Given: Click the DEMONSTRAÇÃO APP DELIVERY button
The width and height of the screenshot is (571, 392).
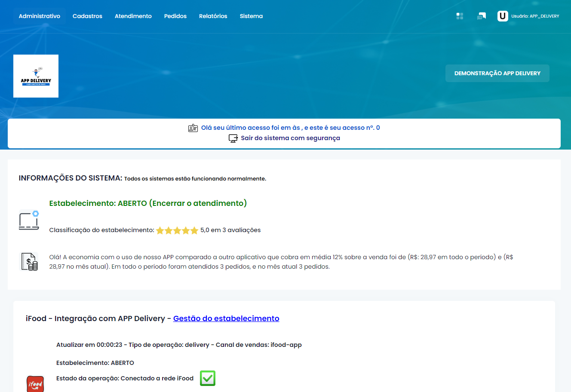Looking at the screenshot, I should tap(497, 73).
